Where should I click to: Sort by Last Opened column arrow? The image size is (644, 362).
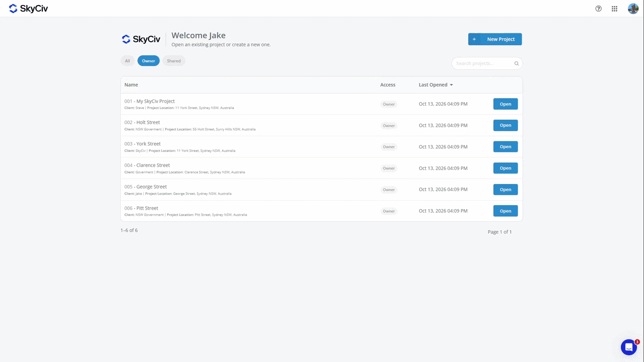[x=451, y=85]
